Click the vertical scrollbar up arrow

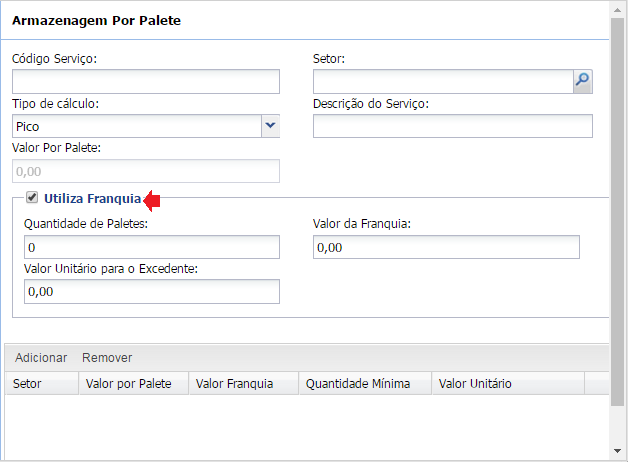(619, 9)
